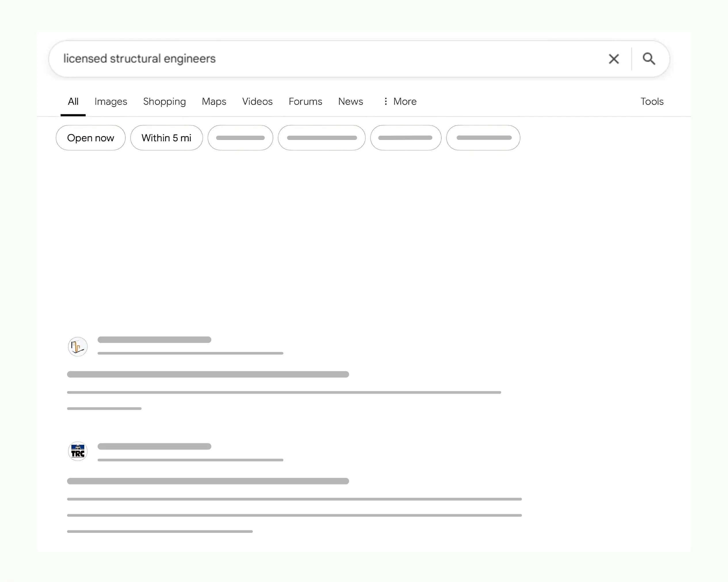Image resolution: width=728 pixels, height=582 pixels.
Task: Open the Videos tab
Action: point(257,101)
